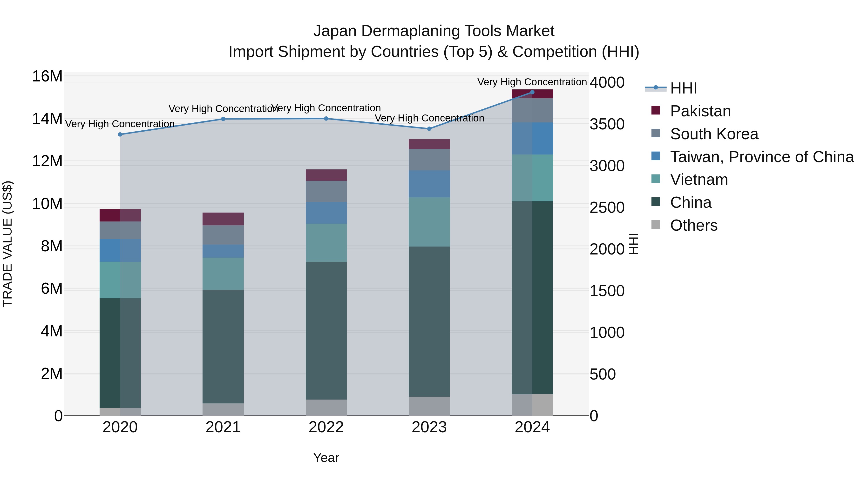This screenshot has width=868, height=488.
Task: Click the Others segment of 2024 bar
Action: (x=532, y=405)
